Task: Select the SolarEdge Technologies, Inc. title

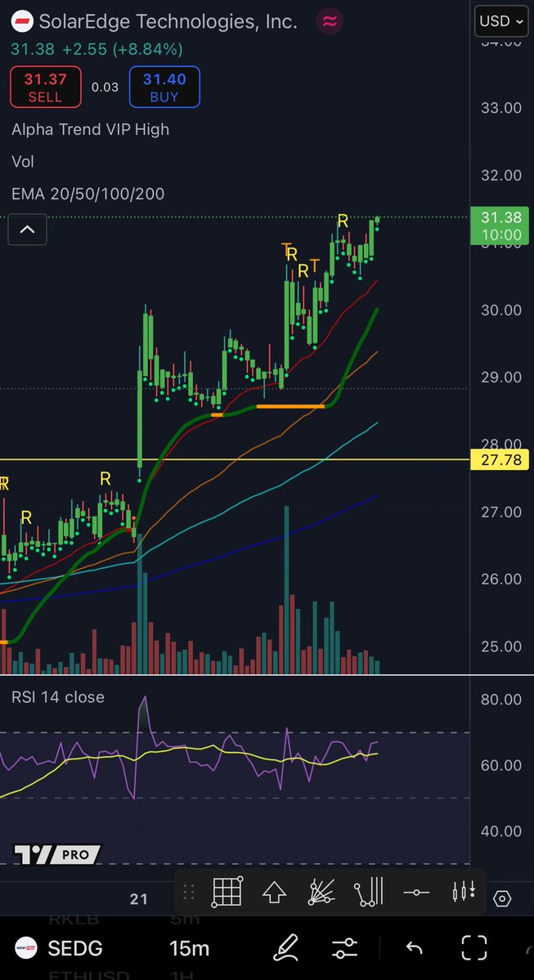Action: click(168, 21)
